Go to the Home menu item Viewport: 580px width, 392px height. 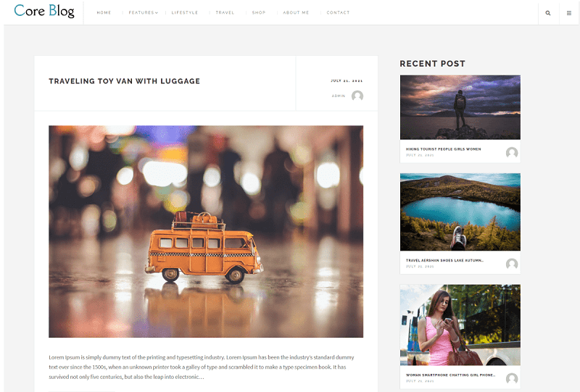coord(104,12)
